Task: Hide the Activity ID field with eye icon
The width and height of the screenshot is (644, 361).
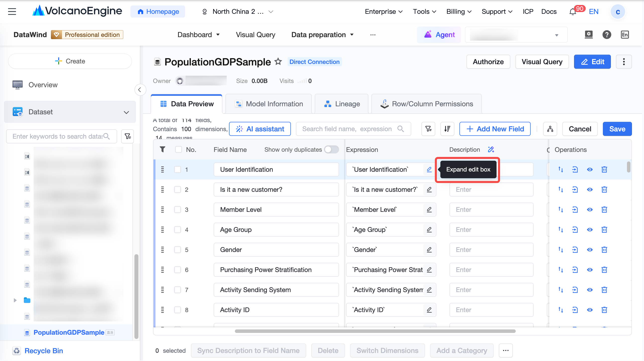Action: pyautogui.click(x=590, y=310)
